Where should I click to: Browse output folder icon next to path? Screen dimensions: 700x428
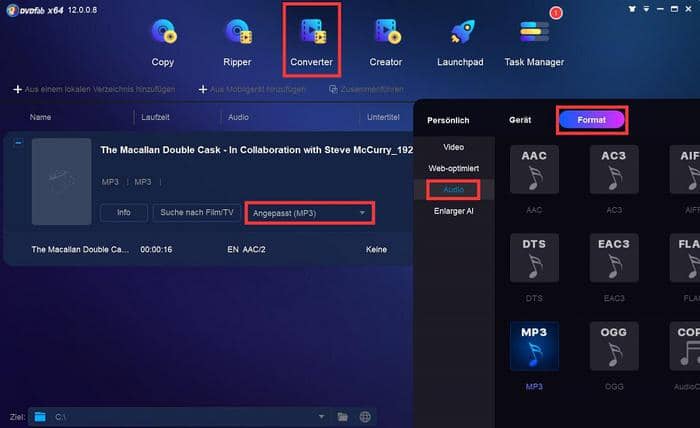[343, 417]
